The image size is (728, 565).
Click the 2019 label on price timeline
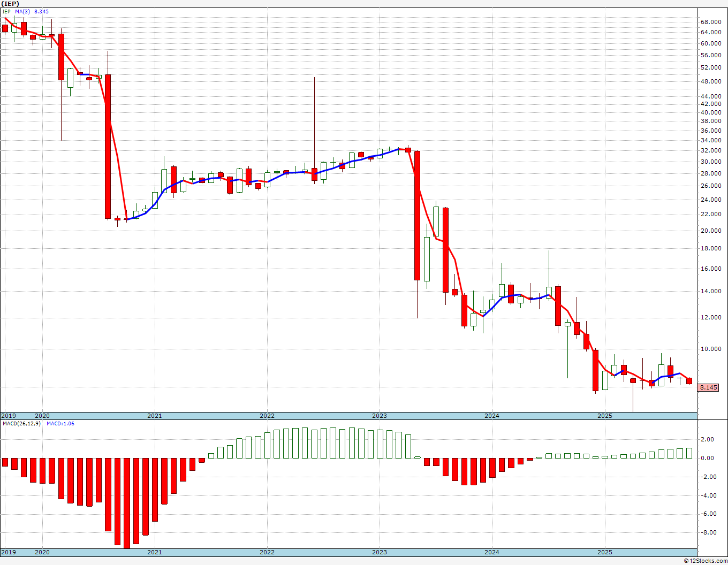tap(8, 416)
